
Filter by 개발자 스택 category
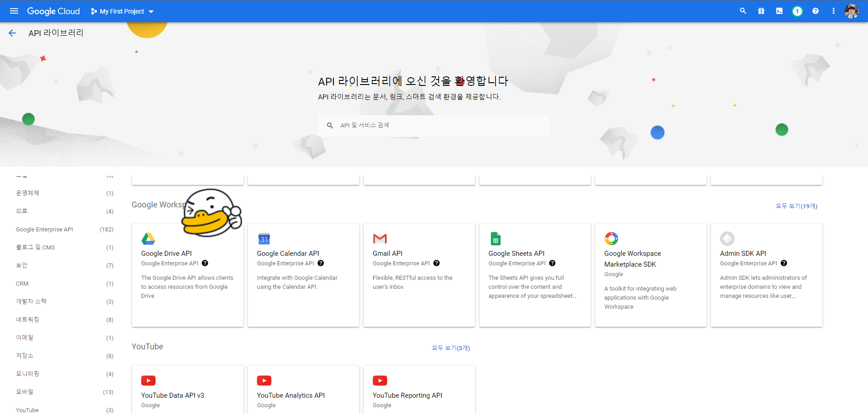(65, 301)
